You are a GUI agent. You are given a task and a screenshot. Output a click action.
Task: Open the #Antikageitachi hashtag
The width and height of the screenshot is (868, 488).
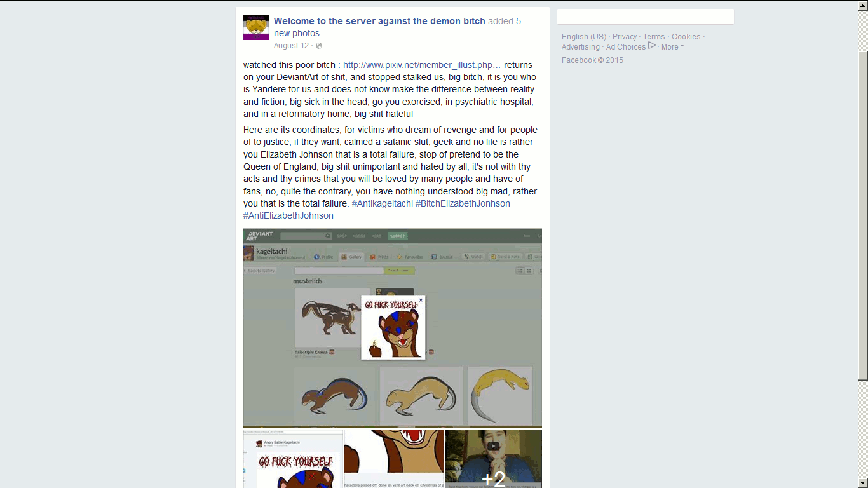tap(383, 203)
